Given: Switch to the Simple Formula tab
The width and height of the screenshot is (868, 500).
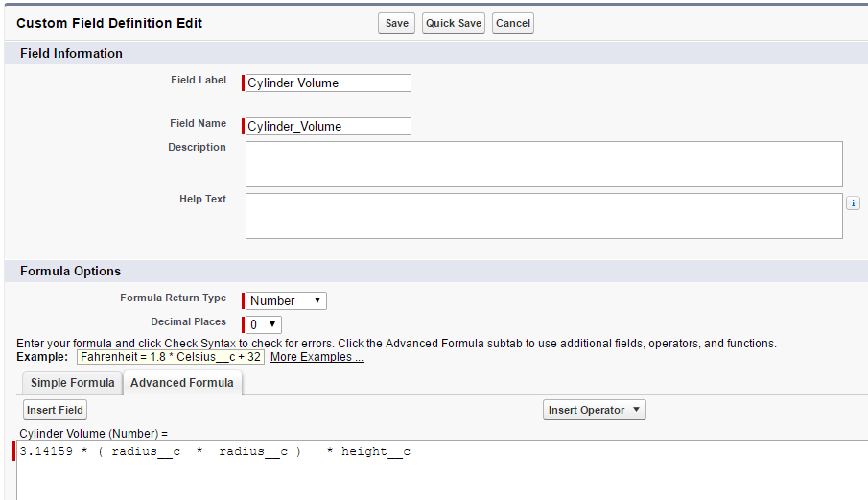Looking at the screenshot, I should [72, 383].
